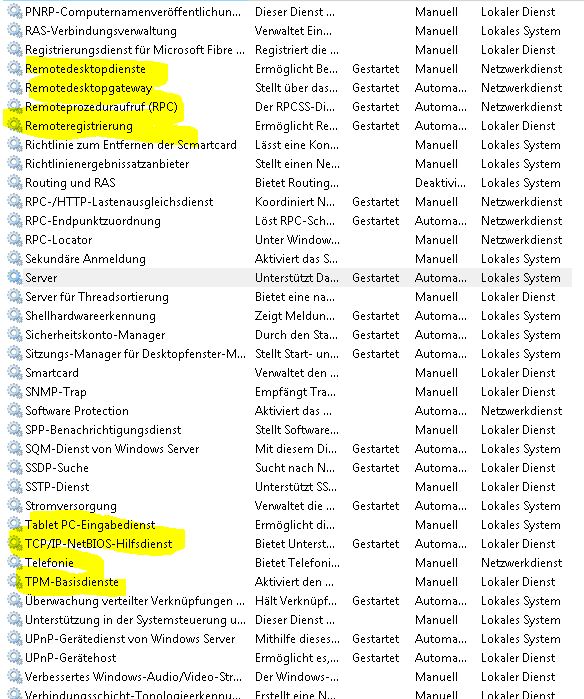Click description 'Sucht nach N...' of SSDP-Suche
This screenshot has height=699, width=584.
pyautogui.click(x=294, y=468)
